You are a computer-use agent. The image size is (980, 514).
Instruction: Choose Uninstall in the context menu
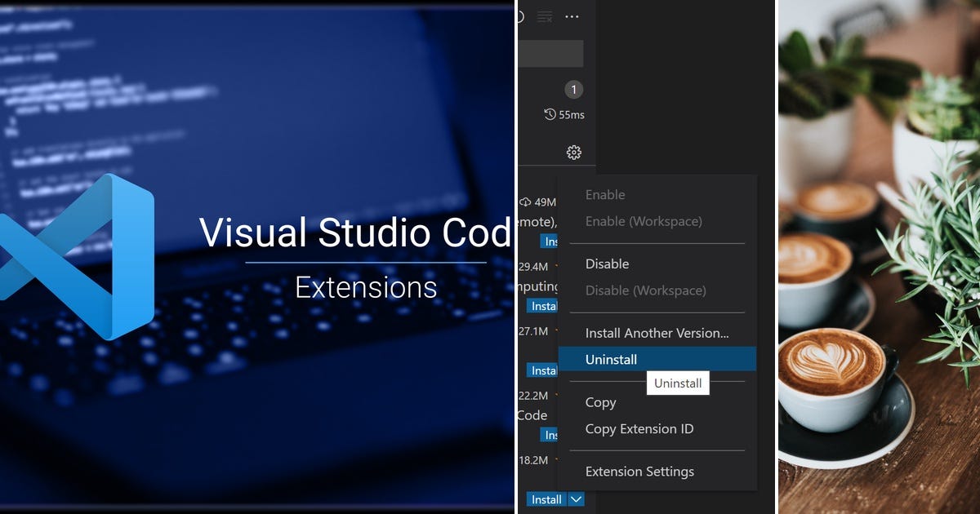tap(657, 359)
